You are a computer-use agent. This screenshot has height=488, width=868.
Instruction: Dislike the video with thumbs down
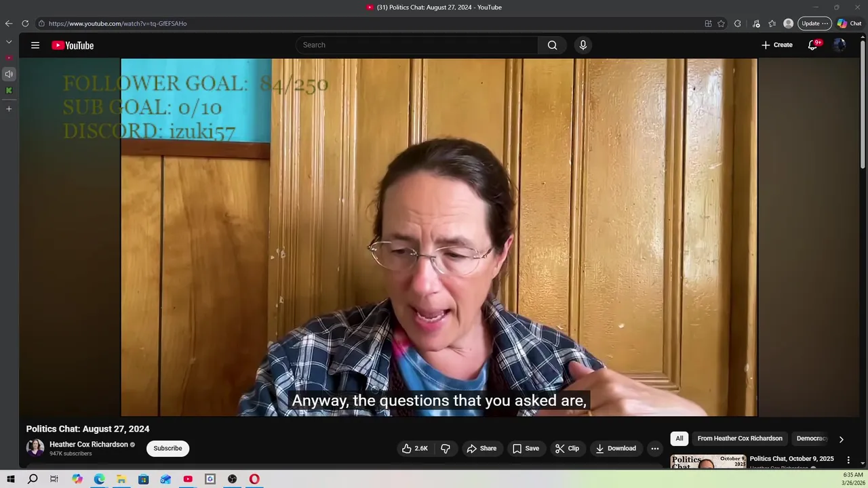[446, 448]
